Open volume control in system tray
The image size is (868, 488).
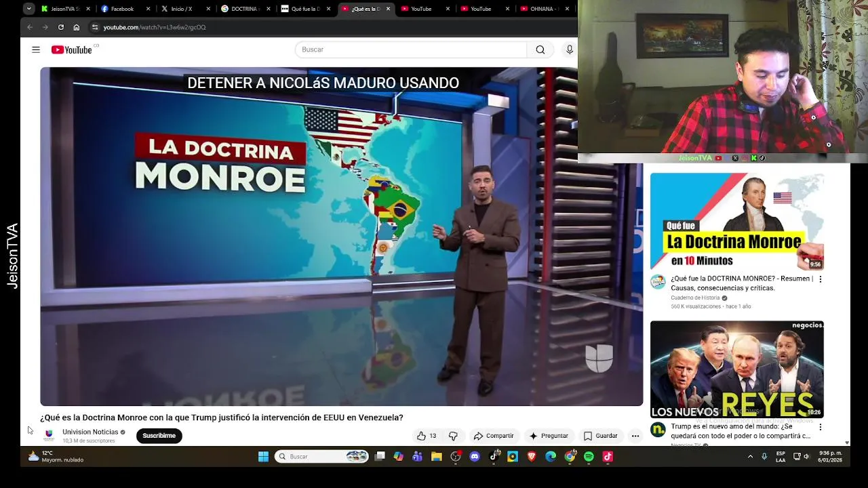coord(806,457)
